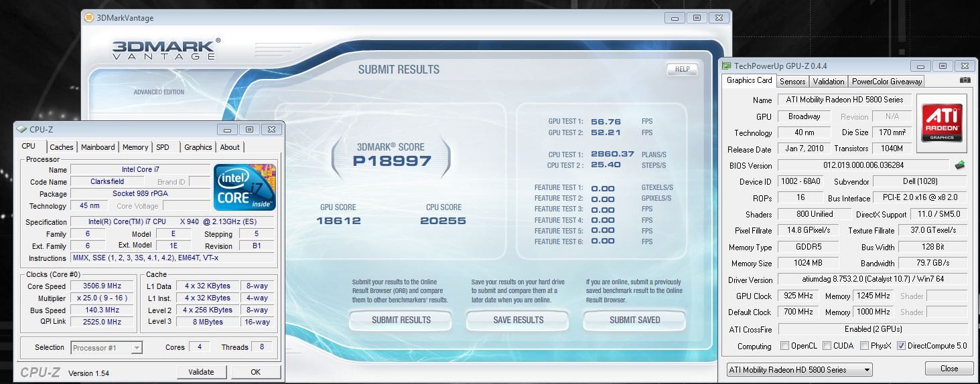Switch to the Sensors tab in GPU-Z

(x=792, y=81)
